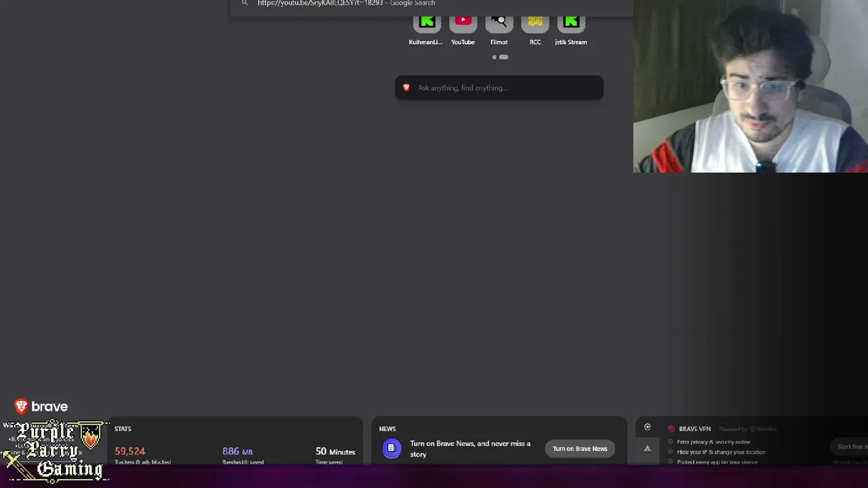Click the NEWS card heading
This screenshot has width=868, height=488.
click(387, 428)
